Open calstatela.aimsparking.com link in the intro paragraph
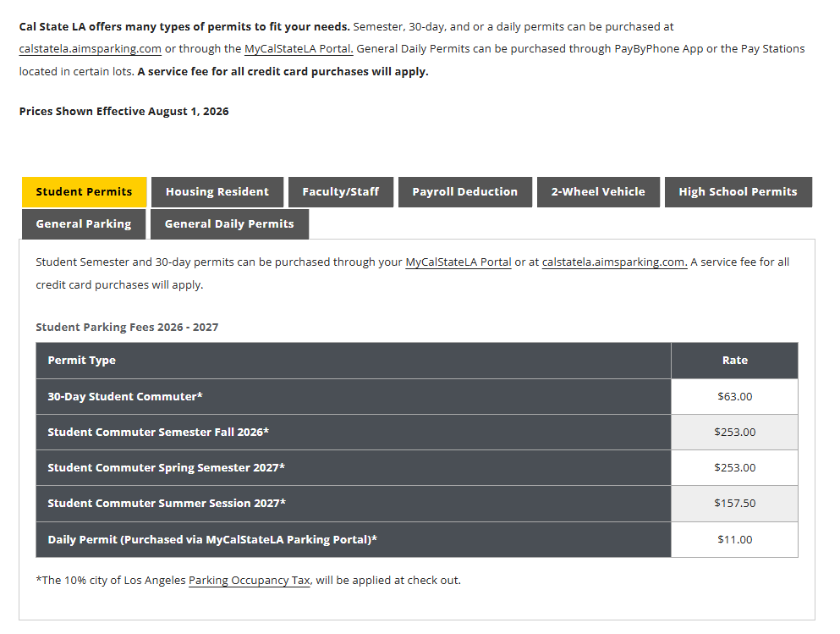 tap(90, 49)
